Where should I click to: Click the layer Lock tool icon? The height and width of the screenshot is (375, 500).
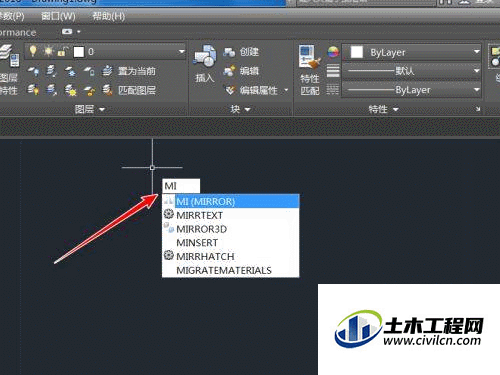click(x=89, y=71)
